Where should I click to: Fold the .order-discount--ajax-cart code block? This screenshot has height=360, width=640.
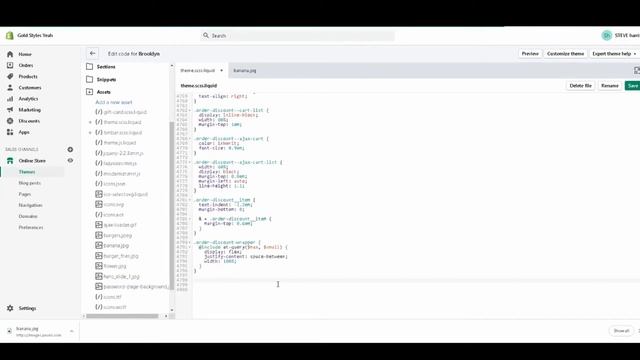pos(190,139)
